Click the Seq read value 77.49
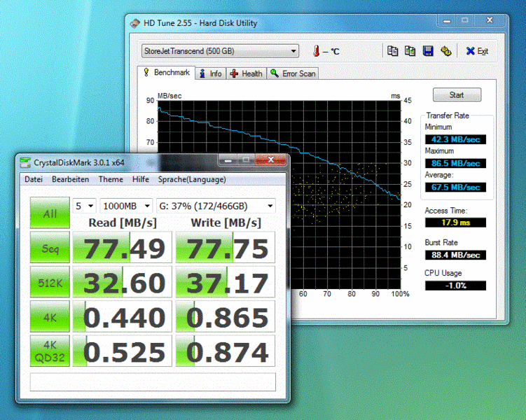 (x=123, y=247)
